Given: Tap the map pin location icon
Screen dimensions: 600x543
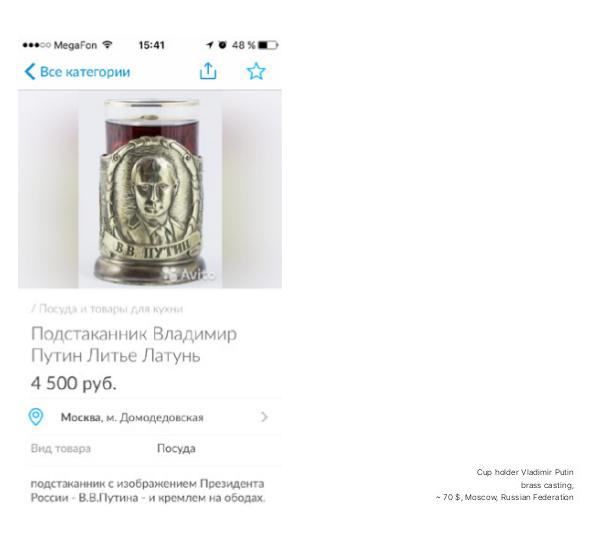Looking at the screenshot, I should tap(36, 417).
